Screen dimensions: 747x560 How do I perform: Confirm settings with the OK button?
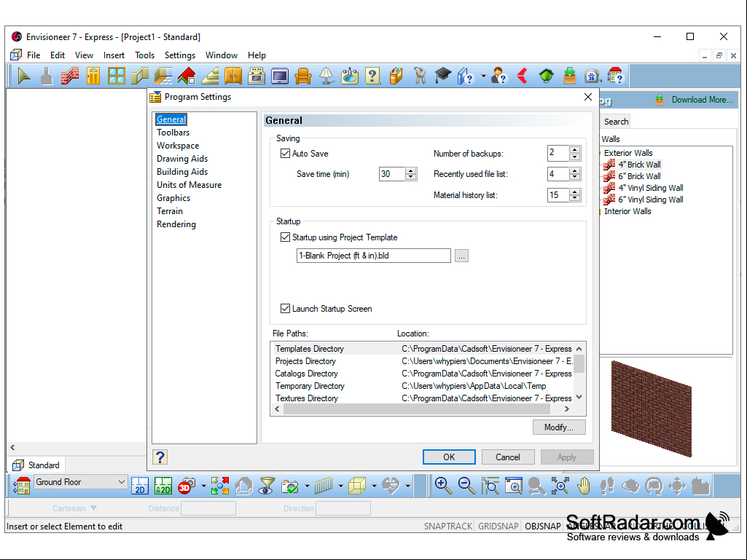pos(449,457)
